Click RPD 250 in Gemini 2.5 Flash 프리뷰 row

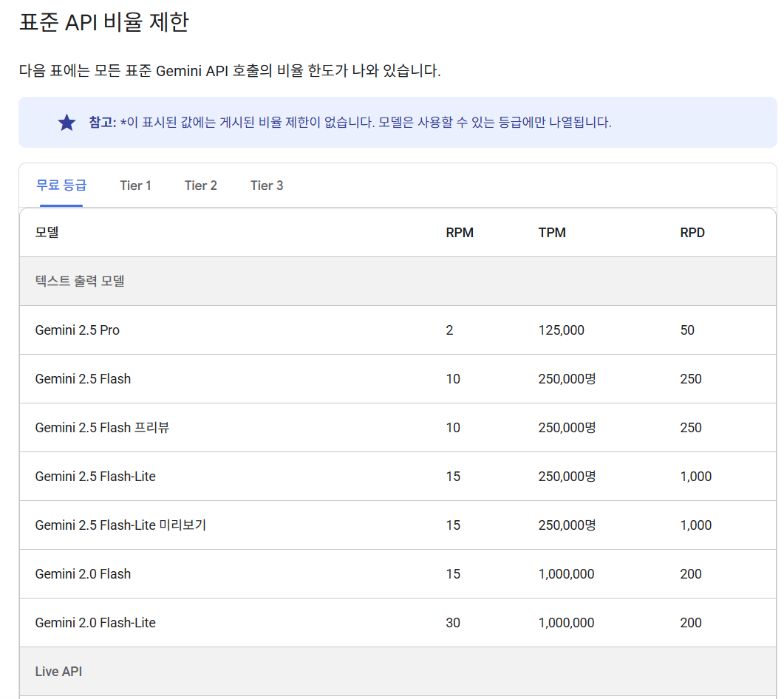click(x=690, y=428)
